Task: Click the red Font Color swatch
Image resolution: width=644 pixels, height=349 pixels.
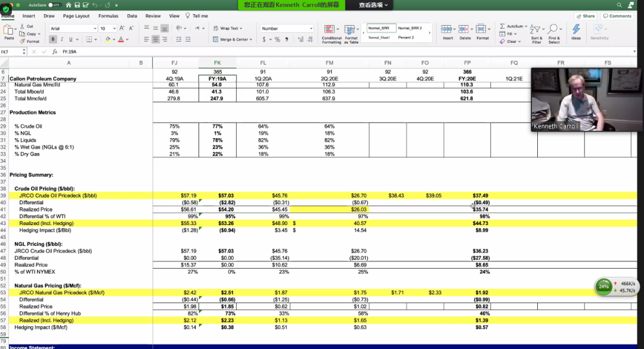Action: 120,39
